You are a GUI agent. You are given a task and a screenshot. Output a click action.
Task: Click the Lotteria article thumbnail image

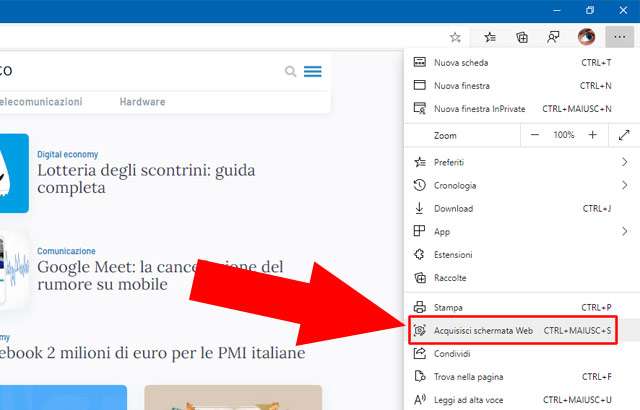[14, 173]
